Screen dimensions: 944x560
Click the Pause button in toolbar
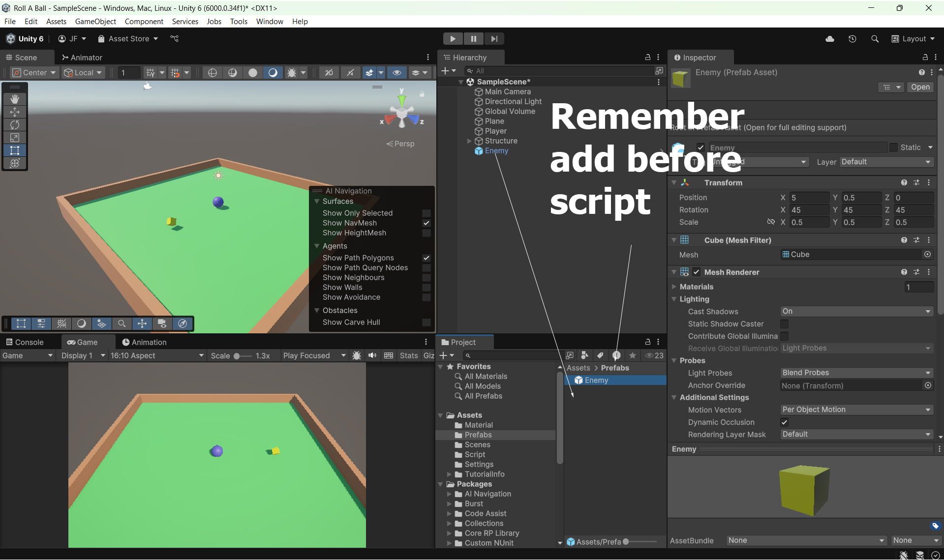(473, 39)
